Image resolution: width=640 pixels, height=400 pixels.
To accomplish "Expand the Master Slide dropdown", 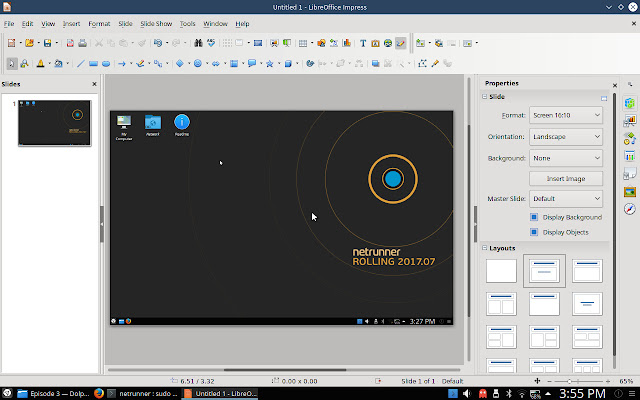I will pyautogui.click(x=566, y=198).
